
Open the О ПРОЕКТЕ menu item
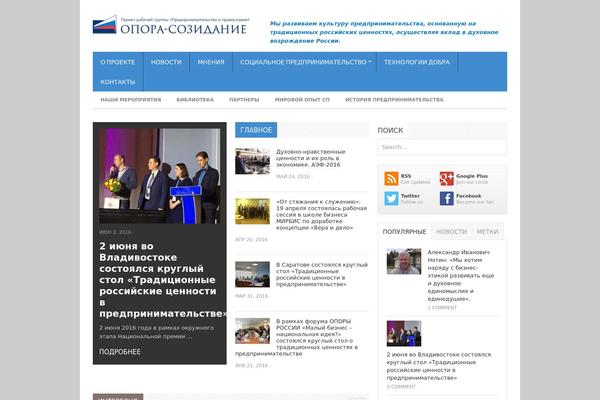117,62
